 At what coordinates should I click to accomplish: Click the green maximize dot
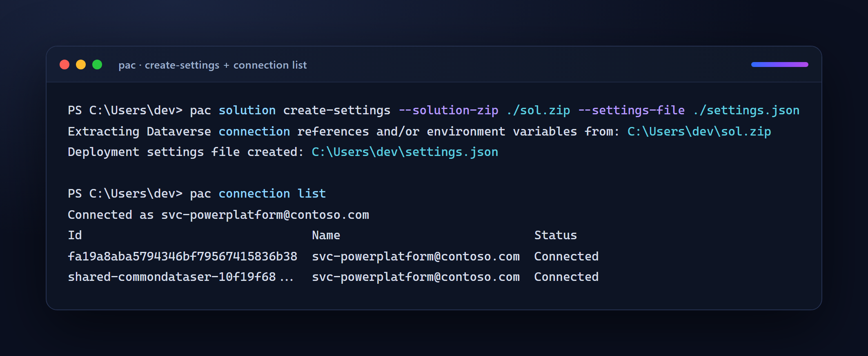click(x=97, y=65)
